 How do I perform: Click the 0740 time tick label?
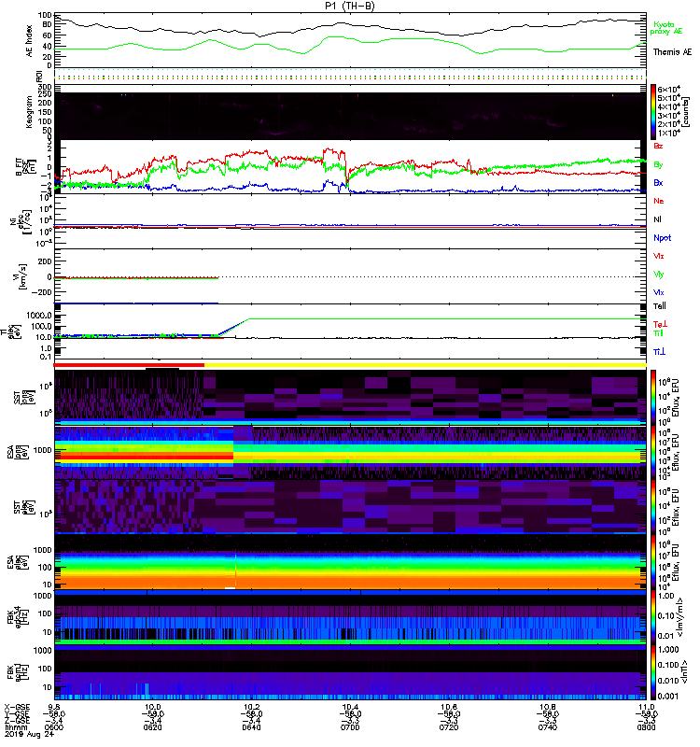548,727
